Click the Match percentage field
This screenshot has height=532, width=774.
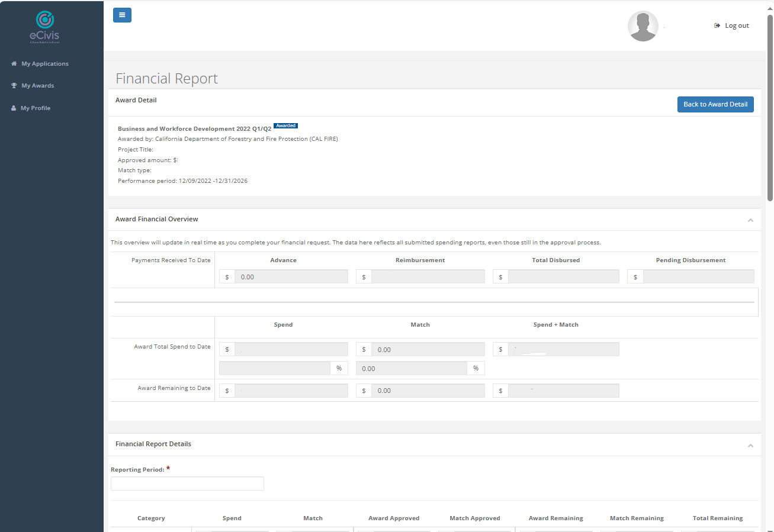(412, 368)
